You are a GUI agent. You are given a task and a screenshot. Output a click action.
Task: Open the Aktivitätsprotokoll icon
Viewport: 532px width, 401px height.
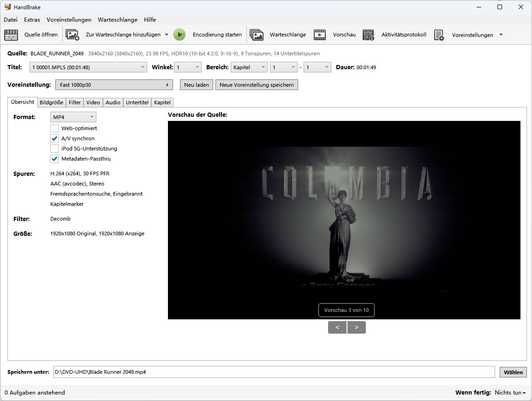coord(368,35)
